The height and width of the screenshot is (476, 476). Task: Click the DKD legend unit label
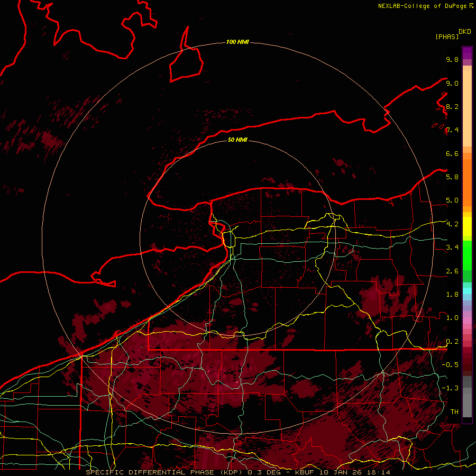coord(465,32)
